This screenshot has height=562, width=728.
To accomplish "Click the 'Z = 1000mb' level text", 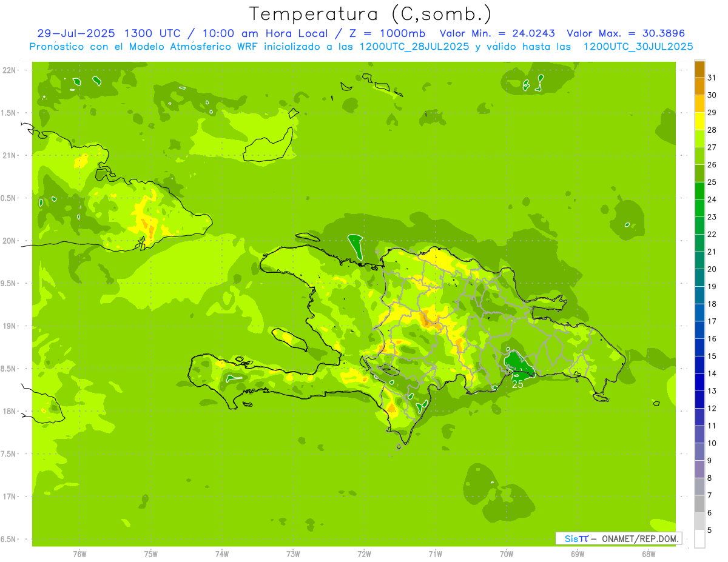I will tap(387, 33).
